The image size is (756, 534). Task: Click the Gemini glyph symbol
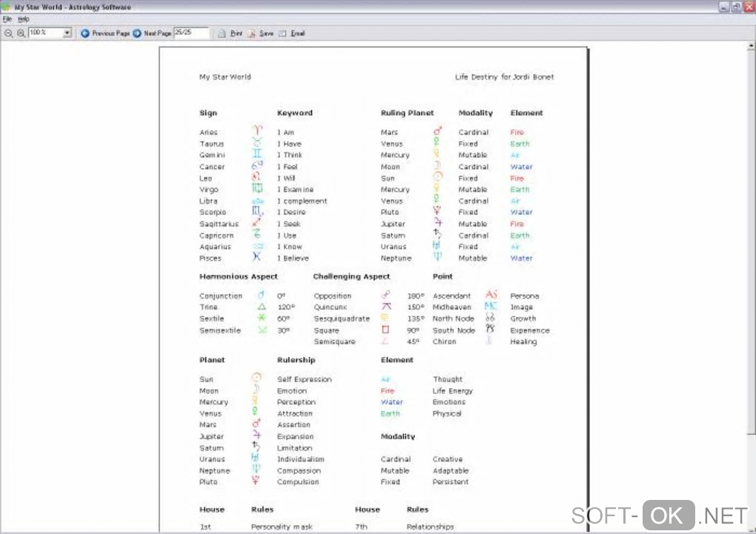point(257,154)
